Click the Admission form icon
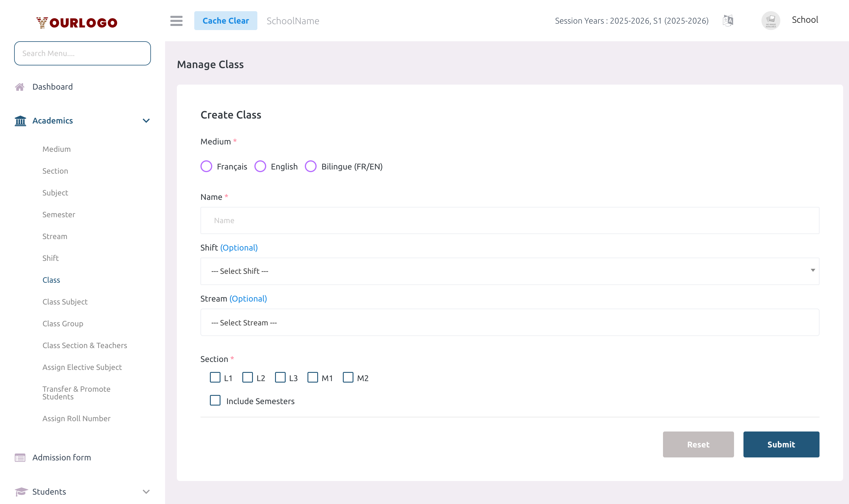The height and width of the screenshot is (504, 849). [x=20, y=457]
